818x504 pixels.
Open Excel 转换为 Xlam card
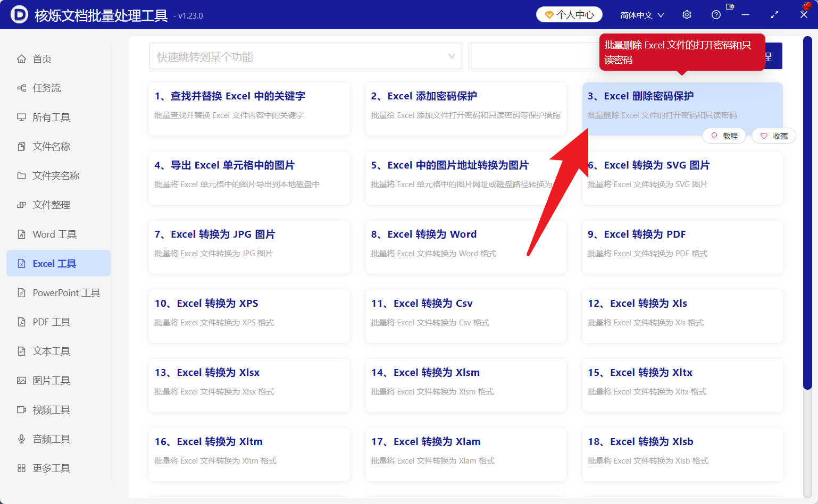(x=466, y=455)
